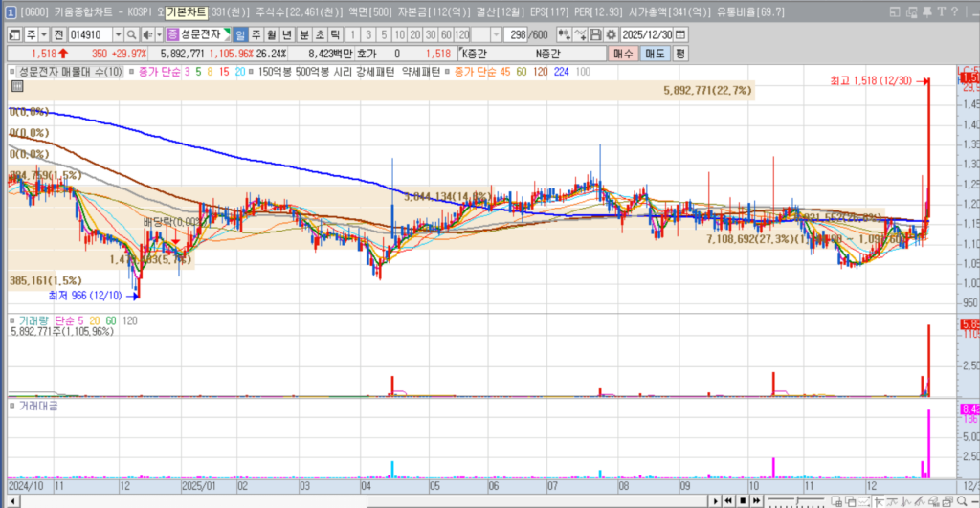Expand the dropdown before the 298 count field
This screenshot has width=980, height=508.
(x=495, y=34)
